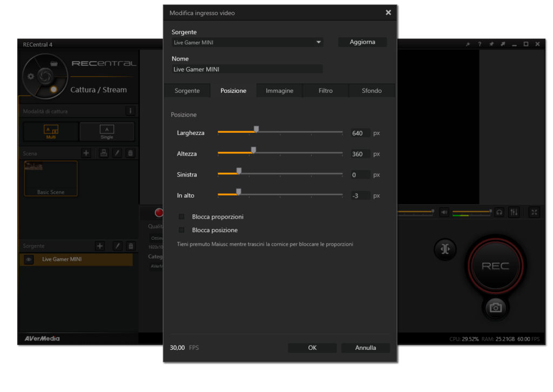Switch to the Sorgente tab
Screen dimensions: 553x392
click(187, 91)
